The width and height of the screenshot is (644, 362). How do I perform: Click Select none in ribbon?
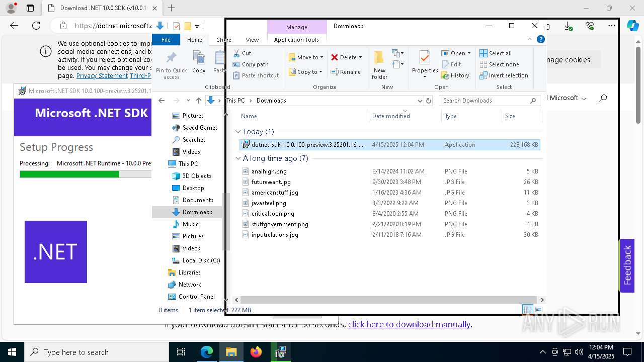click(x=499, y=64)
